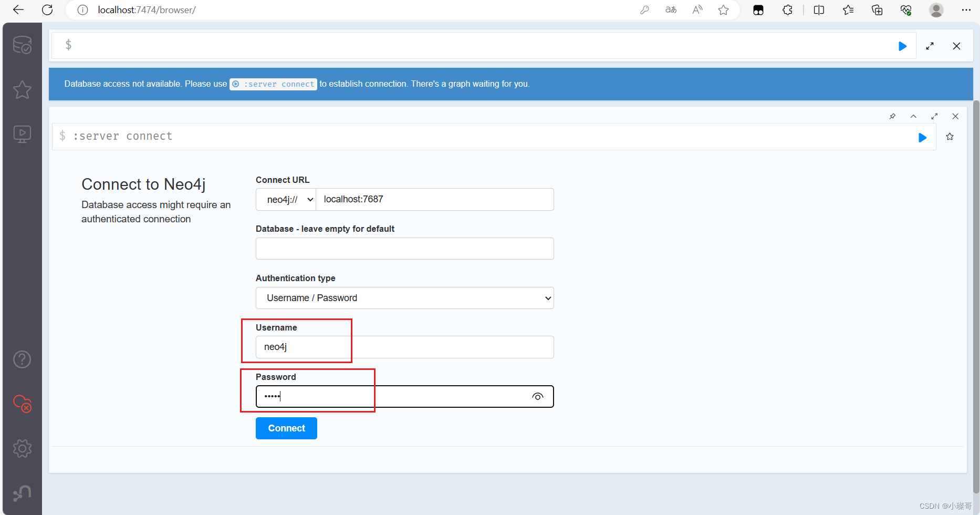Open the About Neo4j icon
This screenshot has height=515, width=980.
(x=22, y=493)
